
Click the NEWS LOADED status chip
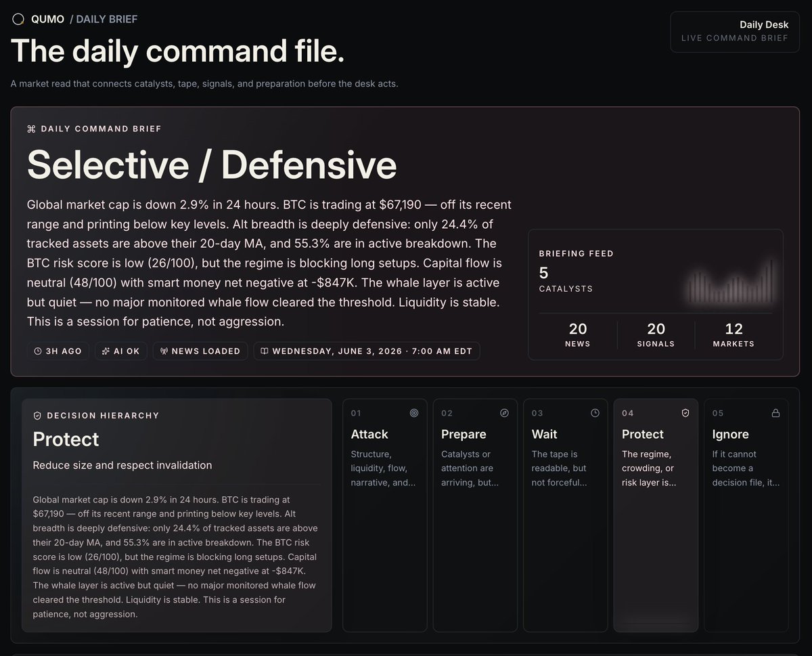[200, 351]
